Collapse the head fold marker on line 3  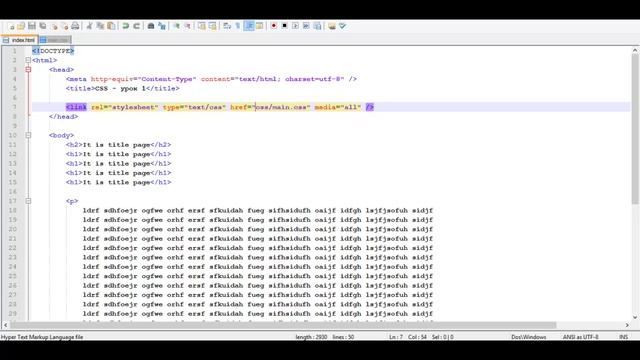28,69
